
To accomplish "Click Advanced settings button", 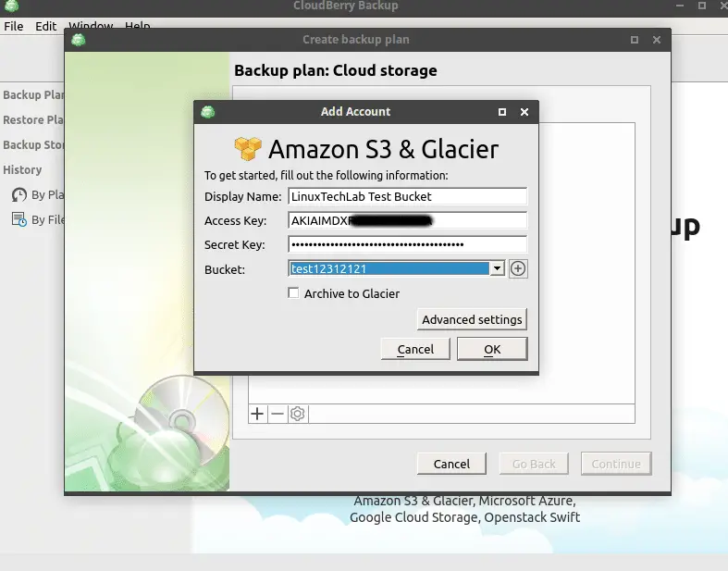I will click(472, 319).
